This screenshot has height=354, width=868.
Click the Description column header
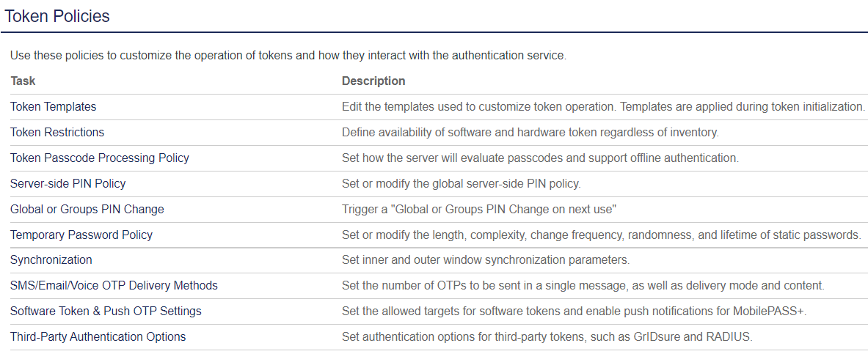tap(373, 81)
